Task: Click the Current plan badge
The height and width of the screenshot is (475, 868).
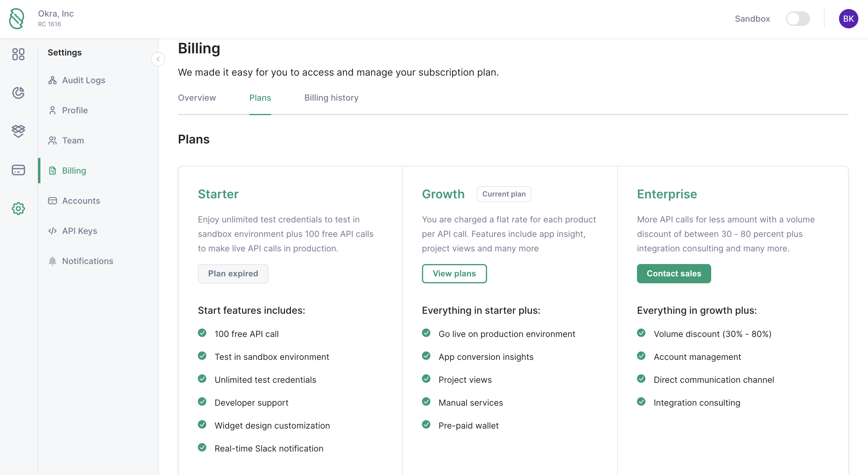Action: [503, 194]
